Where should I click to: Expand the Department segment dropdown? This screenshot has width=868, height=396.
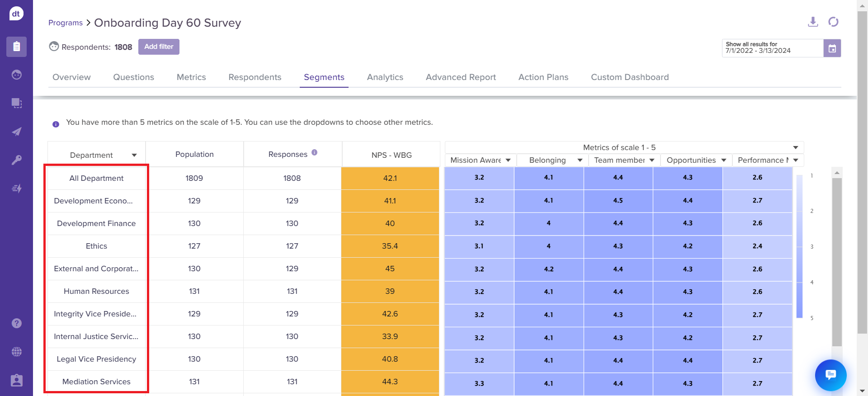134,155
